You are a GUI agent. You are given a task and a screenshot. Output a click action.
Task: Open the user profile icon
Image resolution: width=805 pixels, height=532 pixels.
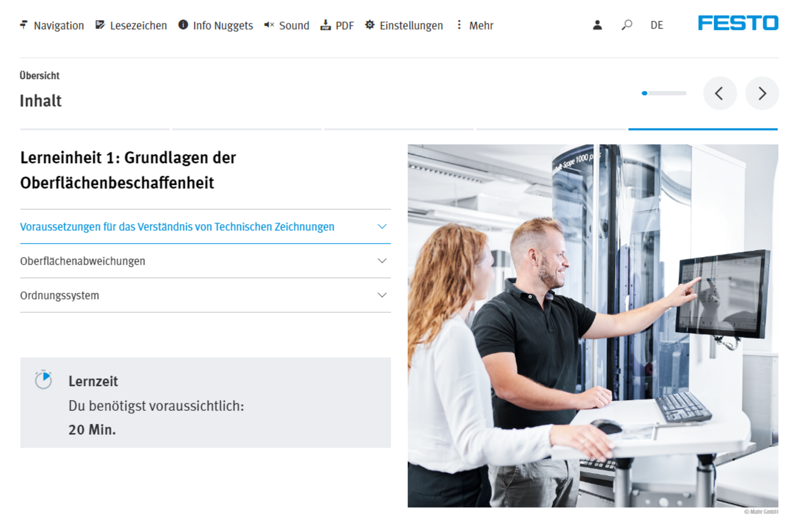(x=598, y=25)
